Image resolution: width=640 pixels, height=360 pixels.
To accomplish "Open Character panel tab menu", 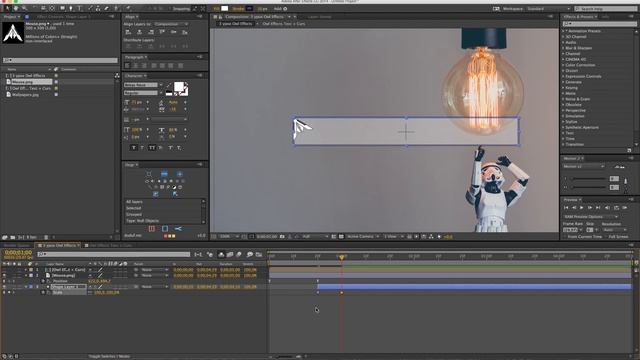I will pos(200,76).
